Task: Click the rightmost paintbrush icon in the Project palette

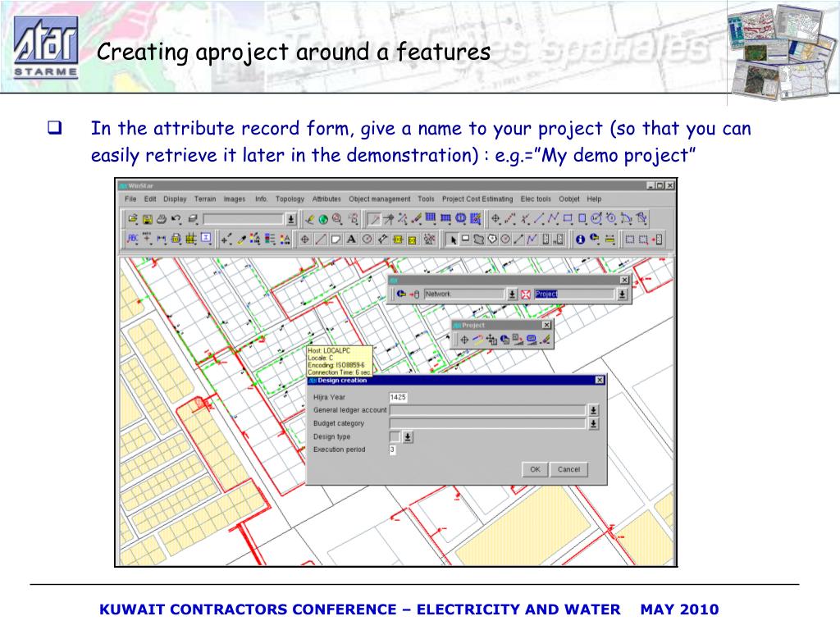Action: pyautogui.click(x=546, y=340)
